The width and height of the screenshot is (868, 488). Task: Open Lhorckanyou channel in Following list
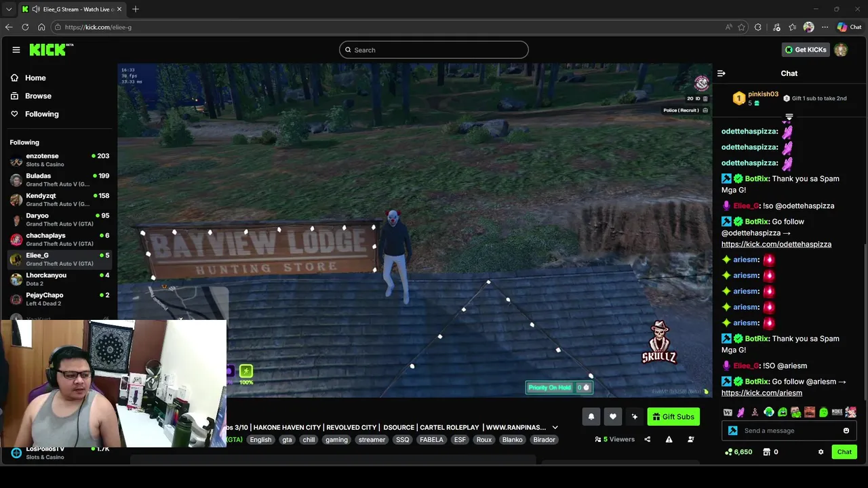click(60, 279)
